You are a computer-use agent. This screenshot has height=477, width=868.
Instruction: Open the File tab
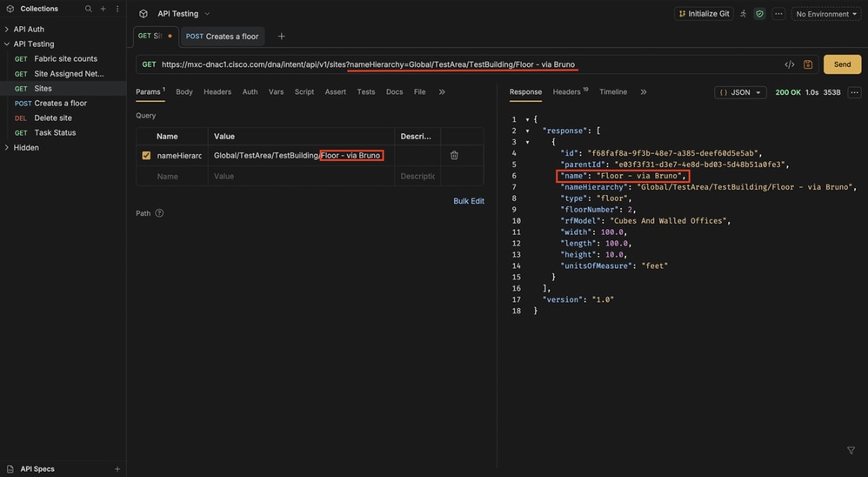(419, 92)
